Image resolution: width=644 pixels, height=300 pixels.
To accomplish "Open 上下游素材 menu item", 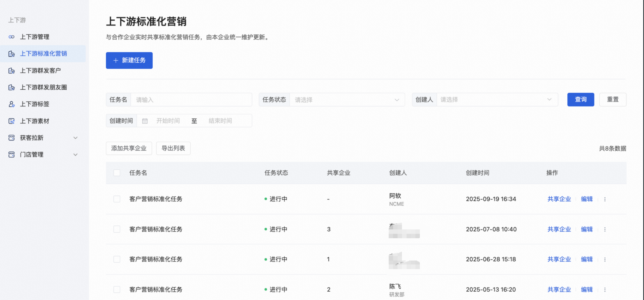I will click(43, 121).
